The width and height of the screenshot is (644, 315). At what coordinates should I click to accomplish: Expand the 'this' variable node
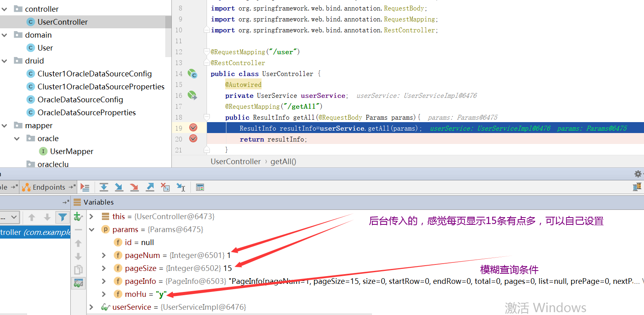tap(92, 216)
